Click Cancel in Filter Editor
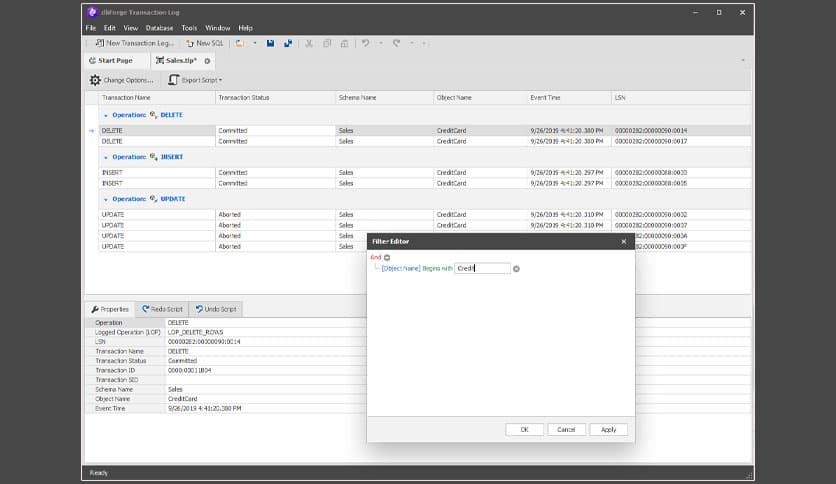The width and height of the screenshot is (836, 484). pos(566,430)
